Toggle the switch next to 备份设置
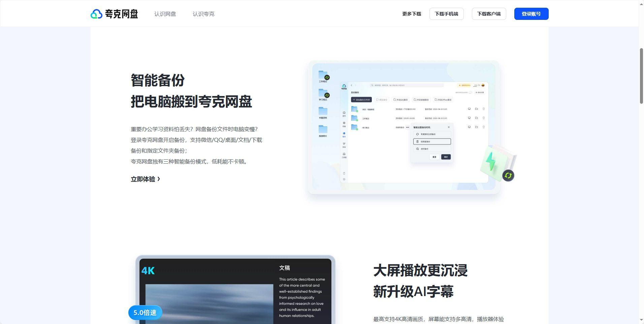Screen dimensions: 644x324 point(471,92)
